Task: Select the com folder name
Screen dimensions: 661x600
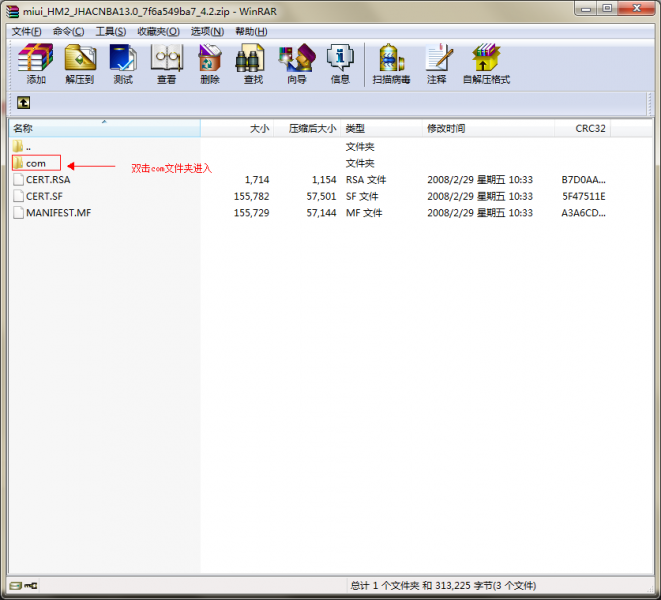Action: point(36,163)
